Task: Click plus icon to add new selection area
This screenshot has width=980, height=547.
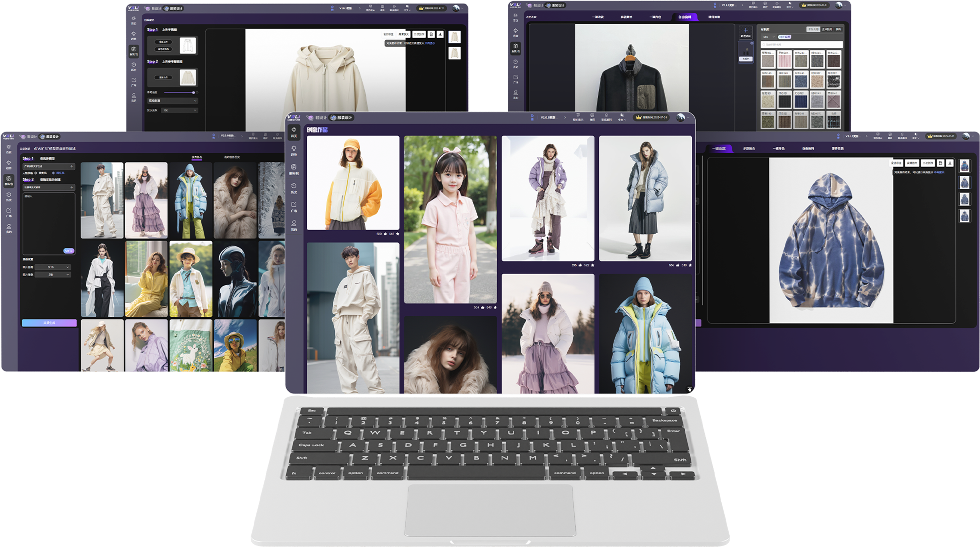Action: click(745, 31)
